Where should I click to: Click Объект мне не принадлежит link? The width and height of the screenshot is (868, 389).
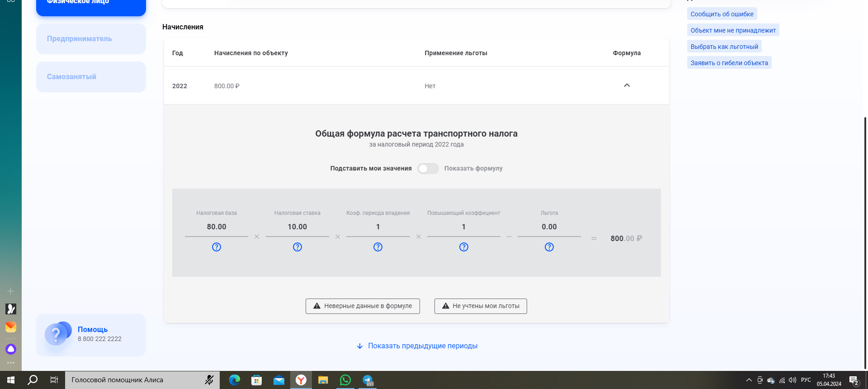pos(733,30)
